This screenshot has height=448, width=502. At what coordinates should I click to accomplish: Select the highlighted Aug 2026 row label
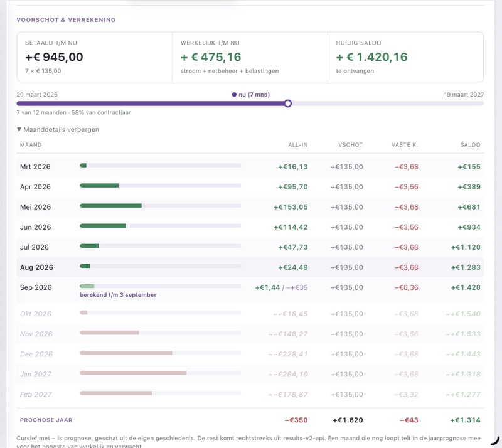click(x=36, y=267)
